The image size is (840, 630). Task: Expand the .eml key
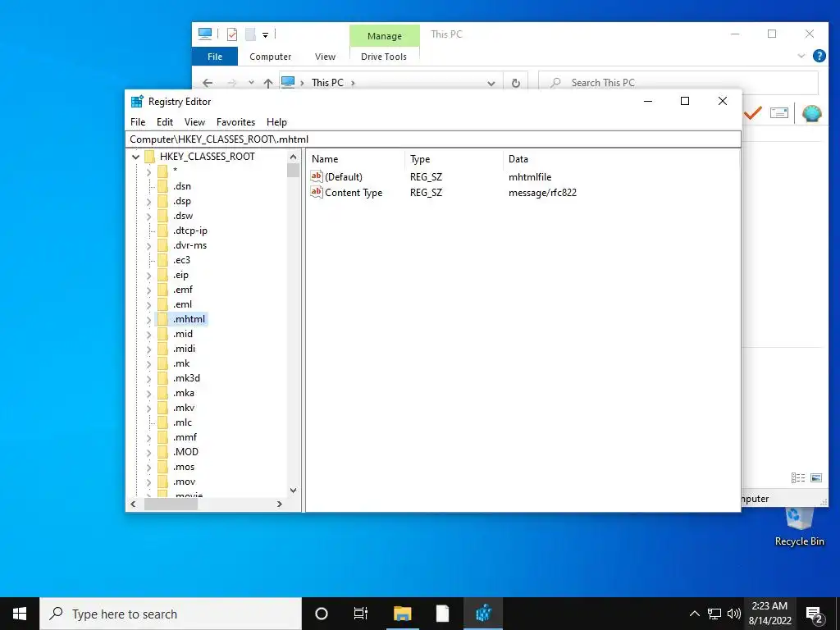coord(149,305)
